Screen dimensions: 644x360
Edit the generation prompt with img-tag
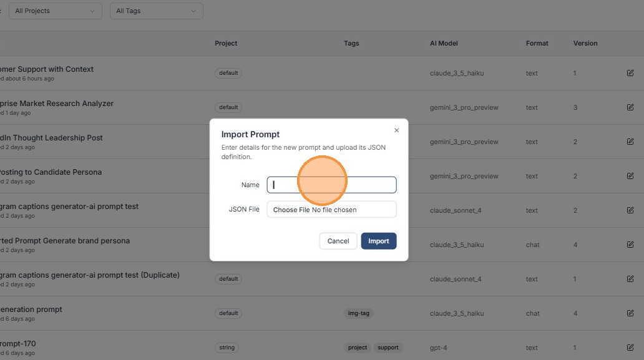pos(630,313)
